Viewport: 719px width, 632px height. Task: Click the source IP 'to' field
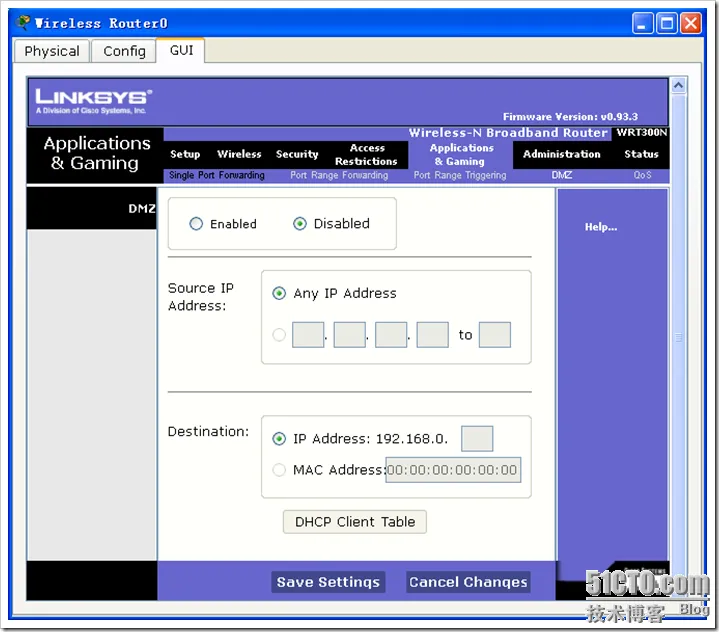tap(494, 335)
